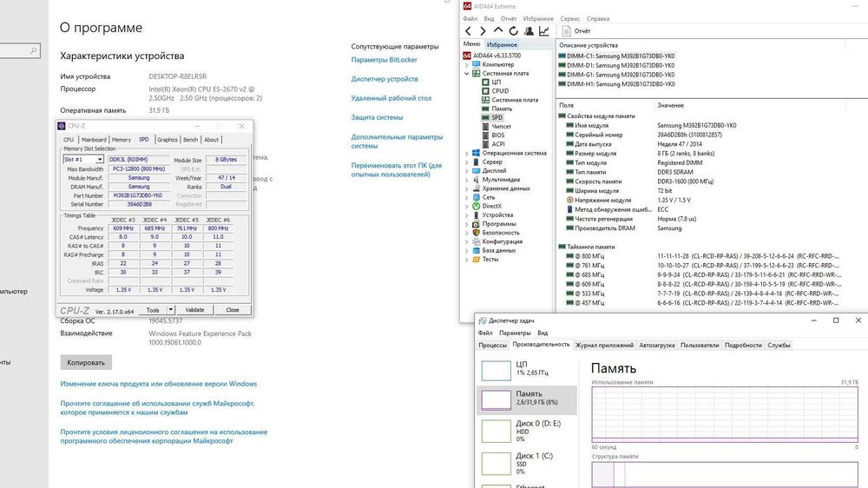Switch to AIDA64 Избранное panel tab
The image size is (868, 488).
[x=502, y=44]
